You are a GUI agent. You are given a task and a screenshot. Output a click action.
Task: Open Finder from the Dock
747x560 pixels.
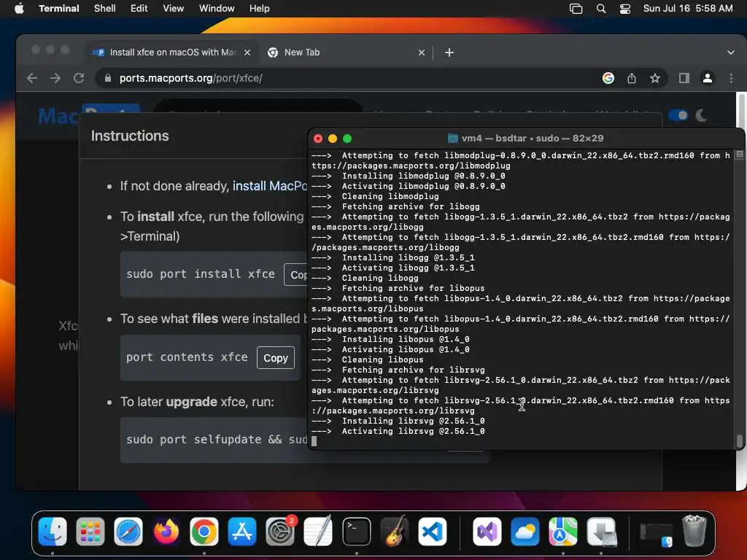53,532
